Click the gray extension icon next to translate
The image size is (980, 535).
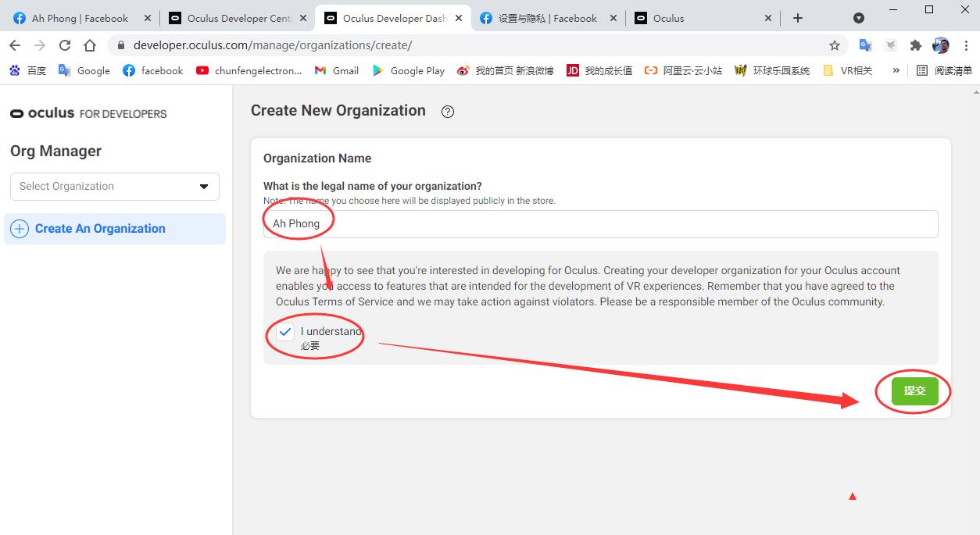pyautogui.click(x=891, y=45)
